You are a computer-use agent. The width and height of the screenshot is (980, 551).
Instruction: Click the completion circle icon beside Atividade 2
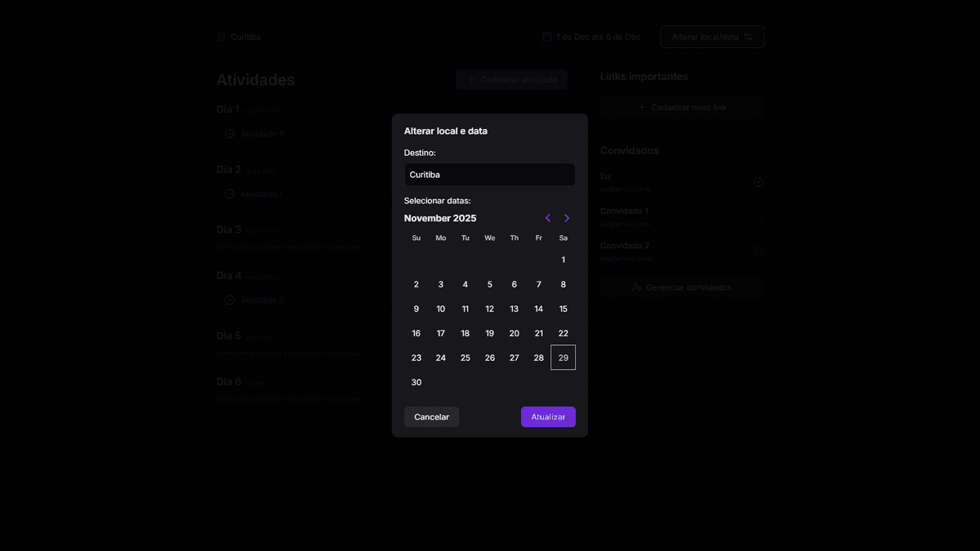point(229,300)
